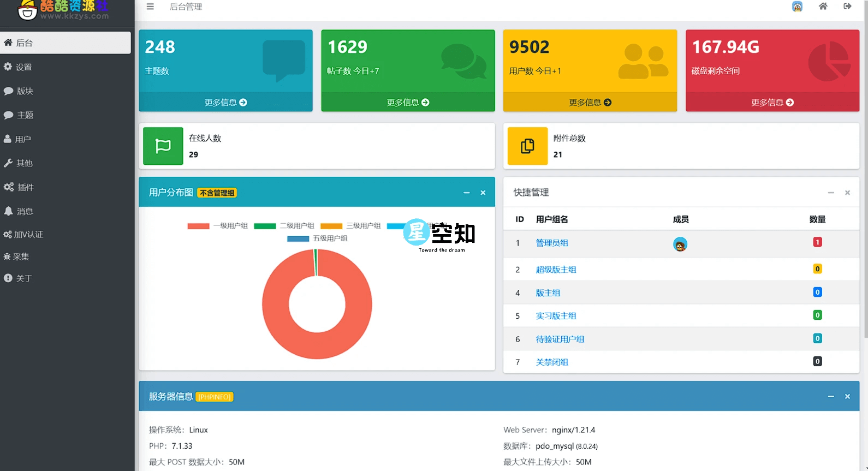Screen dimensions: 868x471
Task: Open the user avatar in top bar
Action: [797, 7]
